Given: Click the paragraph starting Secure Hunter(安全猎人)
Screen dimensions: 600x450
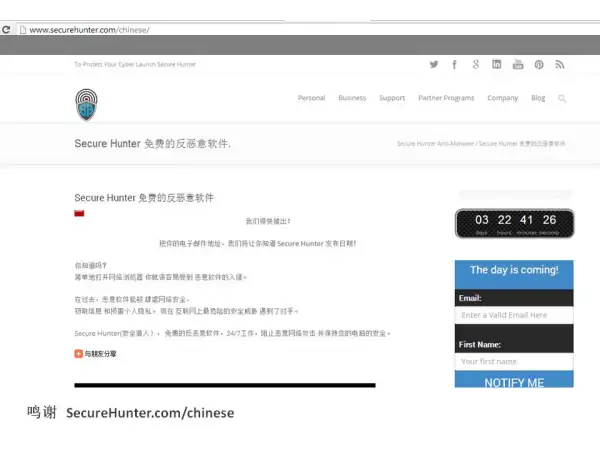Looking at the screenshot, I should tap(232, 333).
